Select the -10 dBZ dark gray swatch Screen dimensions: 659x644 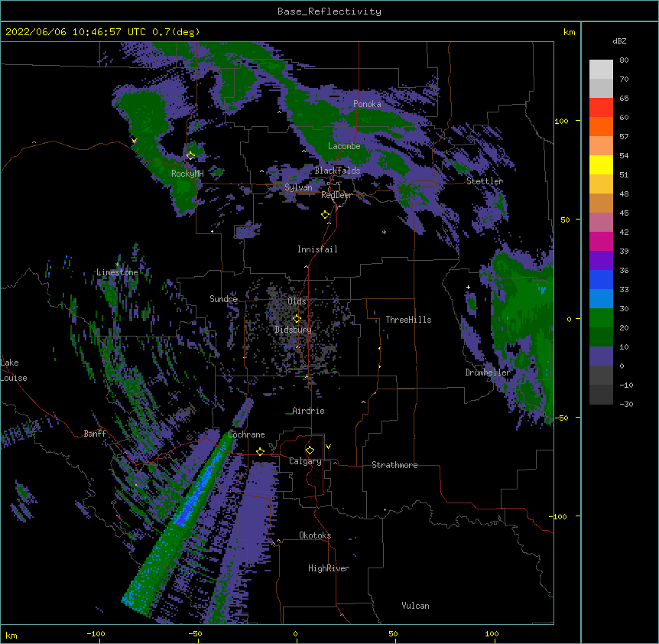pos(601,395)
